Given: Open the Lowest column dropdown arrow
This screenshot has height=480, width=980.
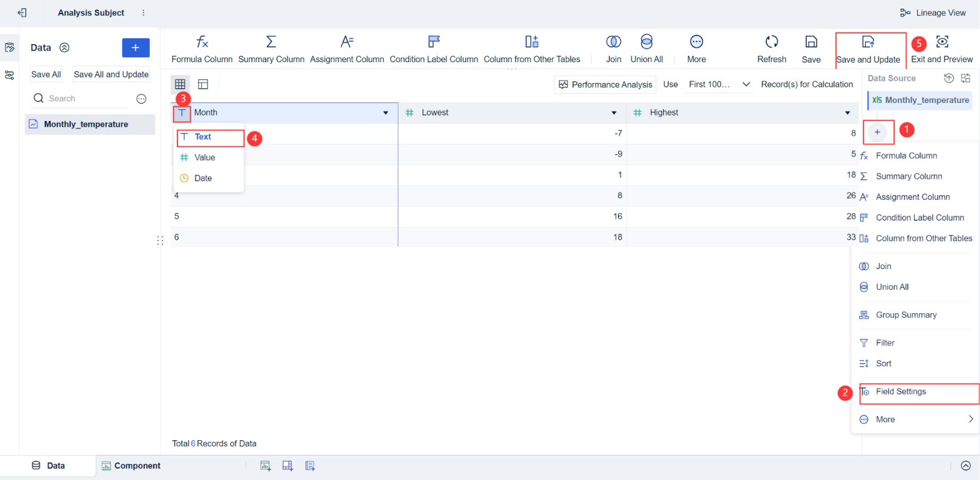Looking at the screenshot, I should tap(614, 113).
